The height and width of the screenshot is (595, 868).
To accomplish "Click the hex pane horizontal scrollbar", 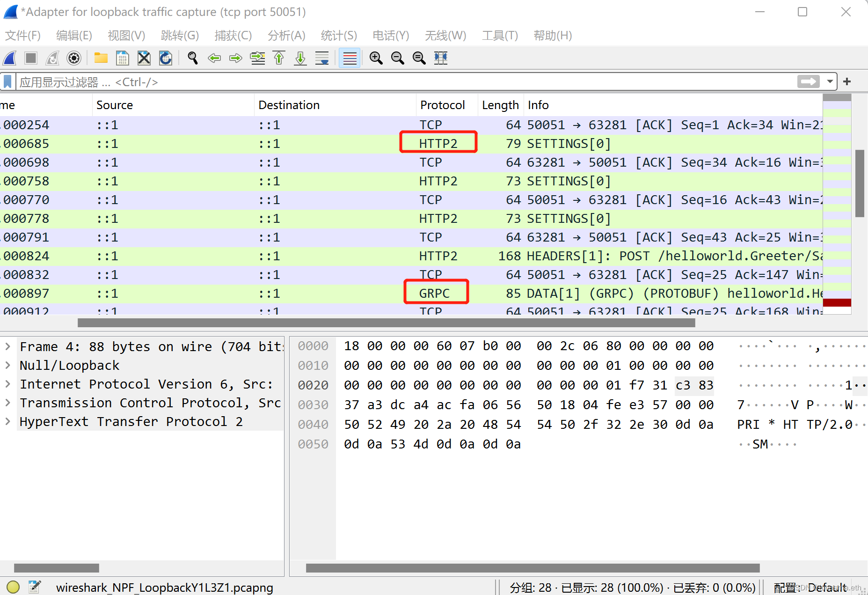I will click(532, 568).
